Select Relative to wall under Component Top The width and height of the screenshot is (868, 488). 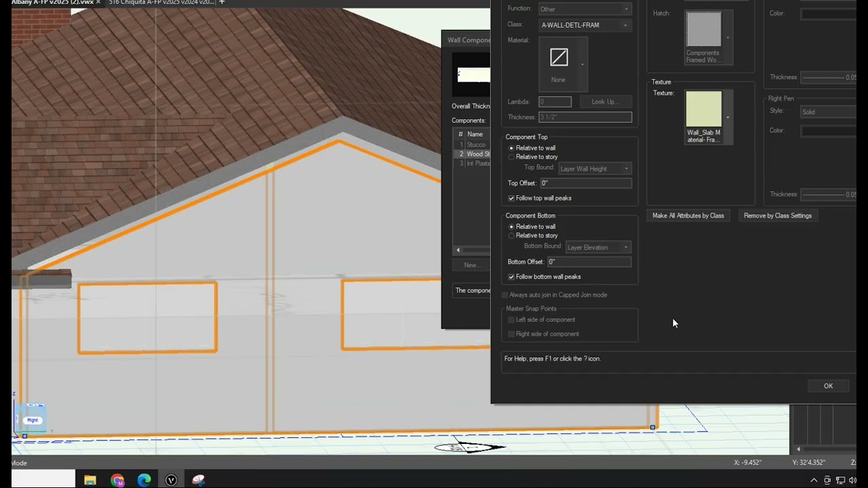click(x=511, y=148)
